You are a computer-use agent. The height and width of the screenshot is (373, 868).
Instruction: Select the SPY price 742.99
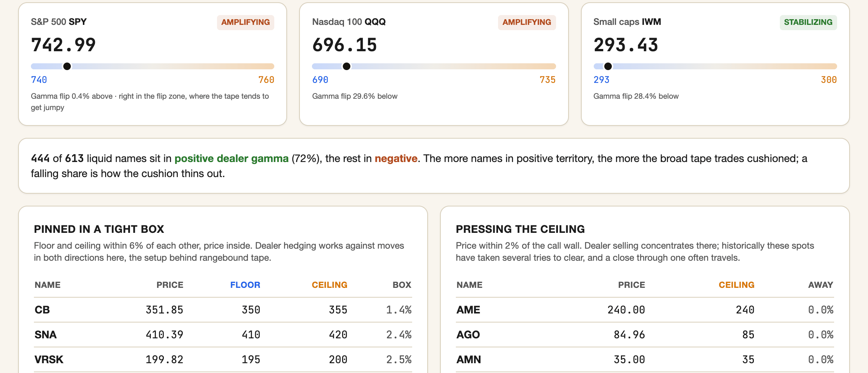point(63,45)
